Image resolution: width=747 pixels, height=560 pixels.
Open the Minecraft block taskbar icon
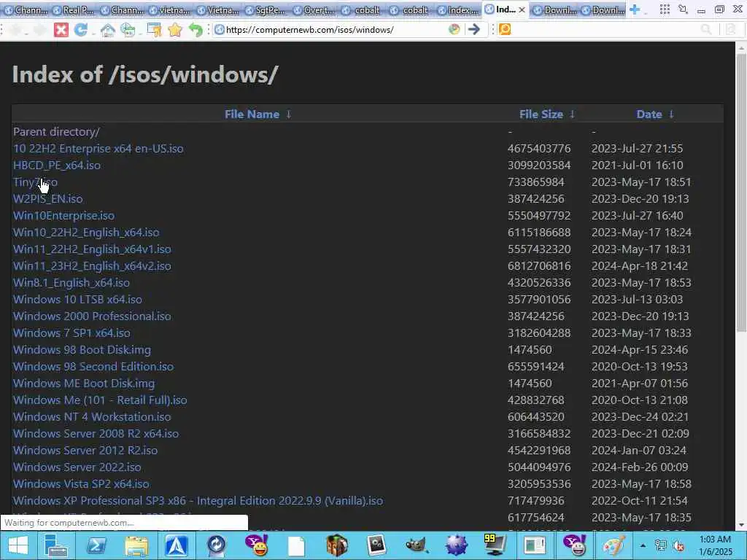point(336,545)
